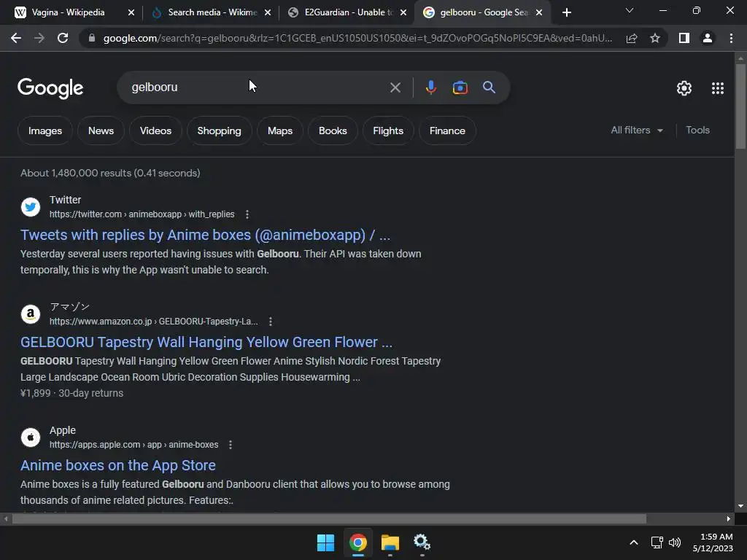
Task: Click the Google logo
Action: click(x=50, y=88)
